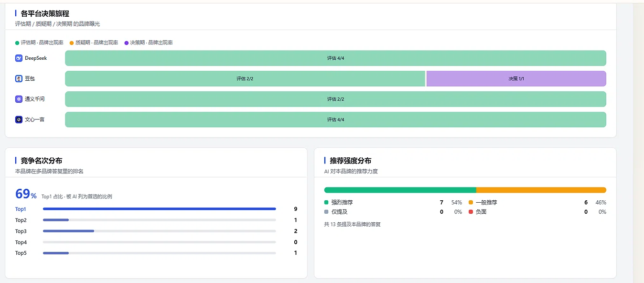Screen dimensions: 644x283
Task: Click the Top1 row label
Action: pyautogui.click(x=21, y=209)
